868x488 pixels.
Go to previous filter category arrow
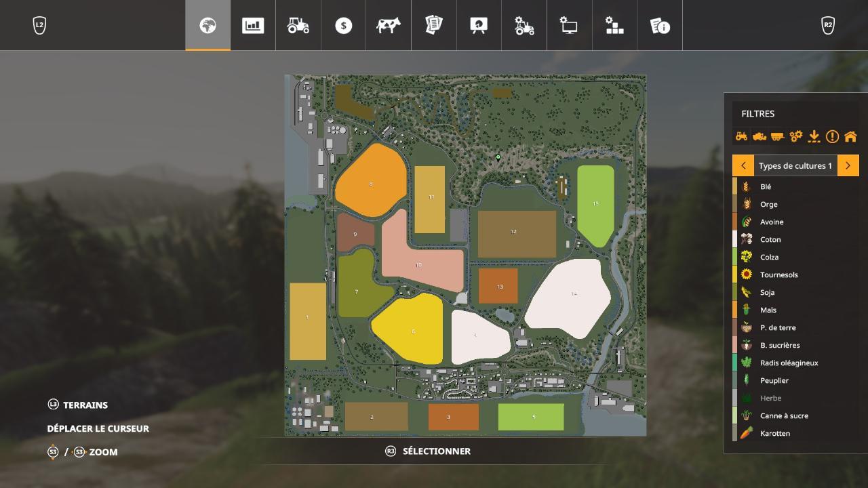[x=743, y=165]
